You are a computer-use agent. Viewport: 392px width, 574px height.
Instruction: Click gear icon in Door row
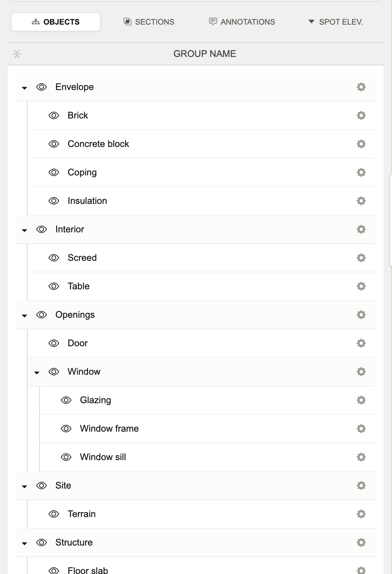[361, 343]
